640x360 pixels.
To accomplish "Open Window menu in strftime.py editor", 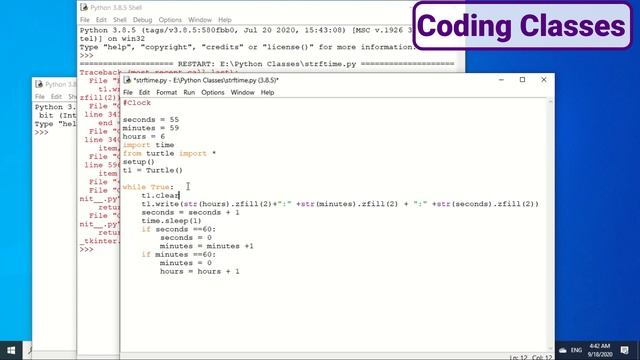I will [242, 93].
